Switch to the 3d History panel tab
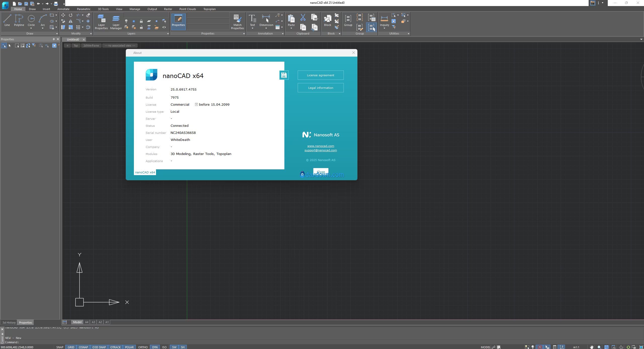The width and height of the screenshot is (644, 349). click(x=9, y=323)
